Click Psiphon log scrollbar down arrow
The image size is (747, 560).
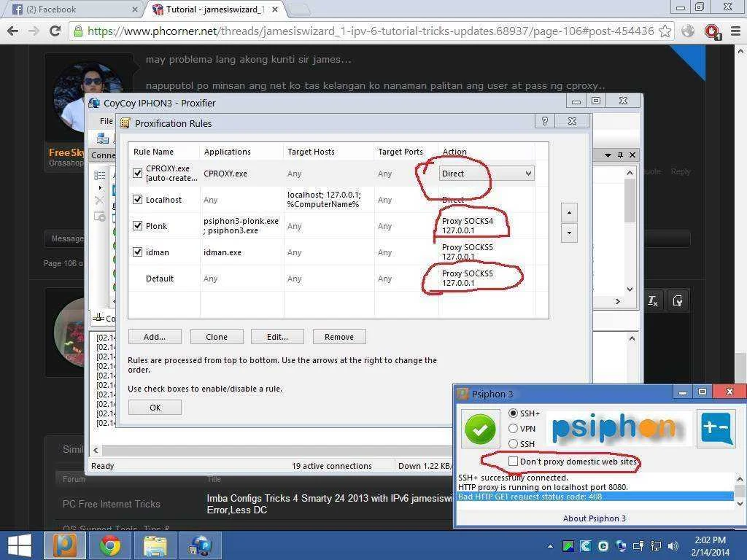point(740,503)
